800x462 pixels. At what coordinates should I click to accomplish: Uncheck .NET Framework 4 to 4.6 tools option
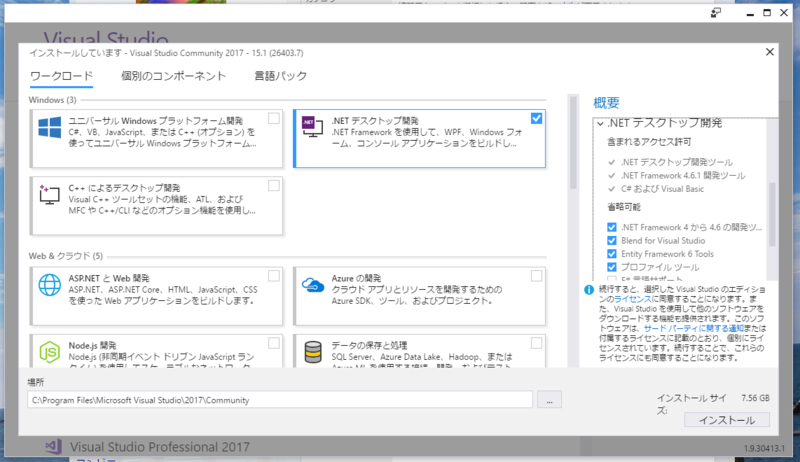[x=612, y=227]
